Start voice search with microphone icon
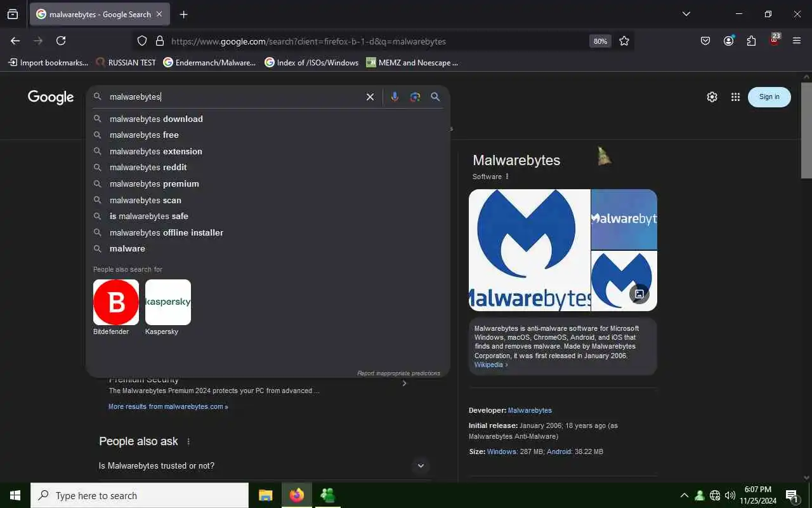812x508 pixels. click(x=395, y=97)
